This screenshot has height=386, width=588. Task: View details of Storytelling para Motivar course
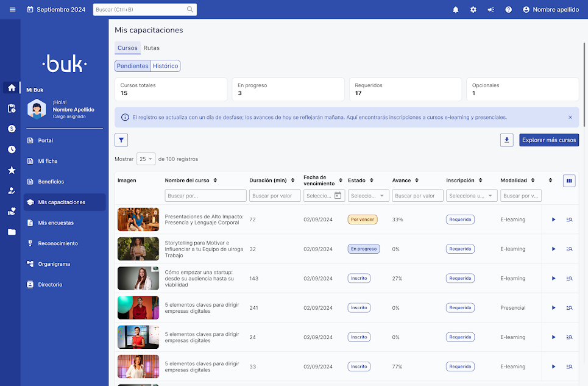point(569,249)
